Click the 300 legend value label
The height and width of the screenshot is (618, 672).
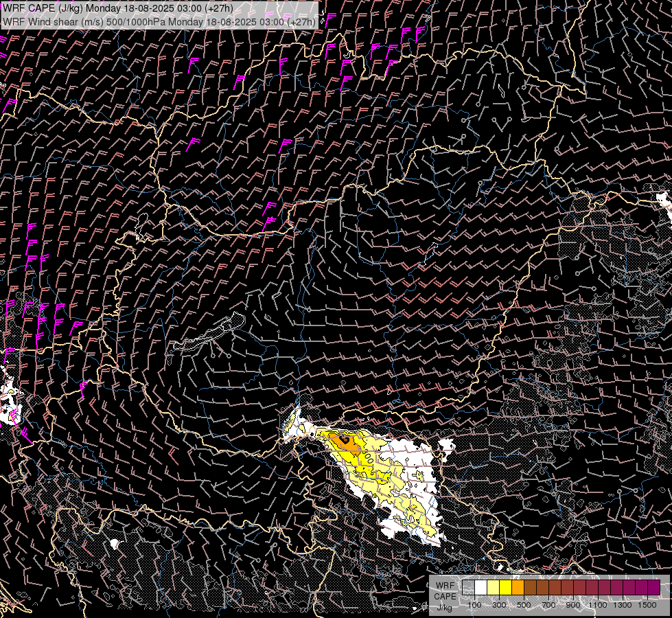point(499,605)
